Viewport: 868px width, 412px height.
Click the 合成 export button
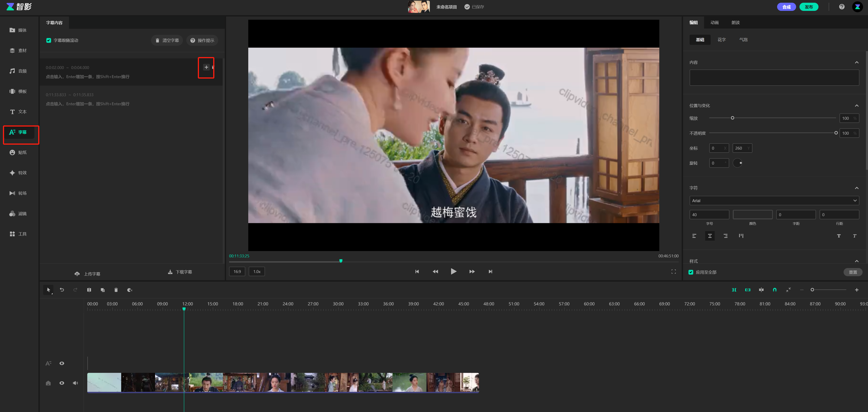click(x=786, y=7)
